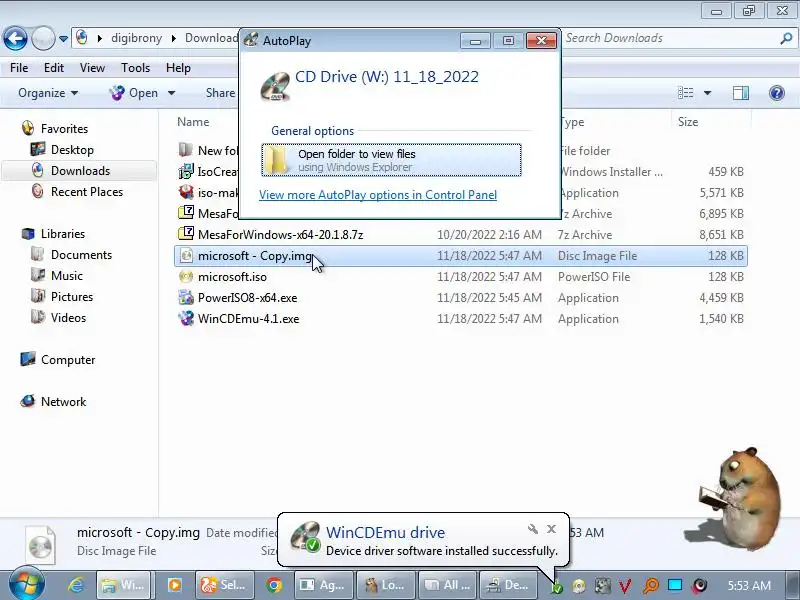
Task: Close the AutoPlay dialog
Action: 541,40
